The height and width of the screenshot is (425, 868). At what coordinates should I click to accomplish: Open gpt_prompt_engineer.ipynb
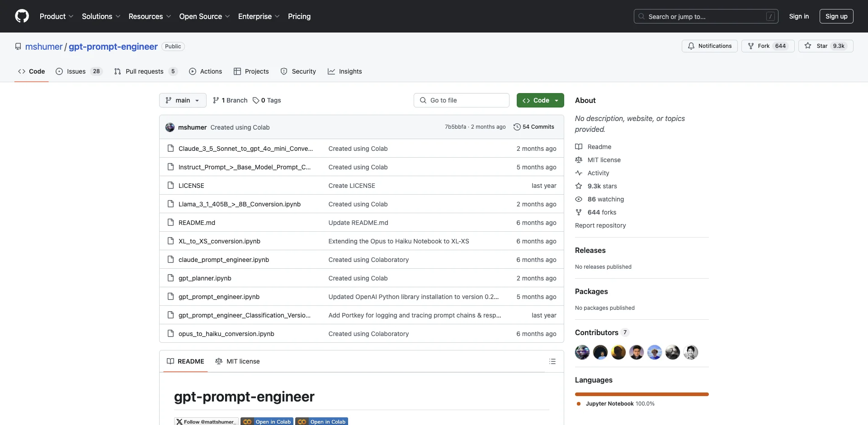(x=219, y=297)
